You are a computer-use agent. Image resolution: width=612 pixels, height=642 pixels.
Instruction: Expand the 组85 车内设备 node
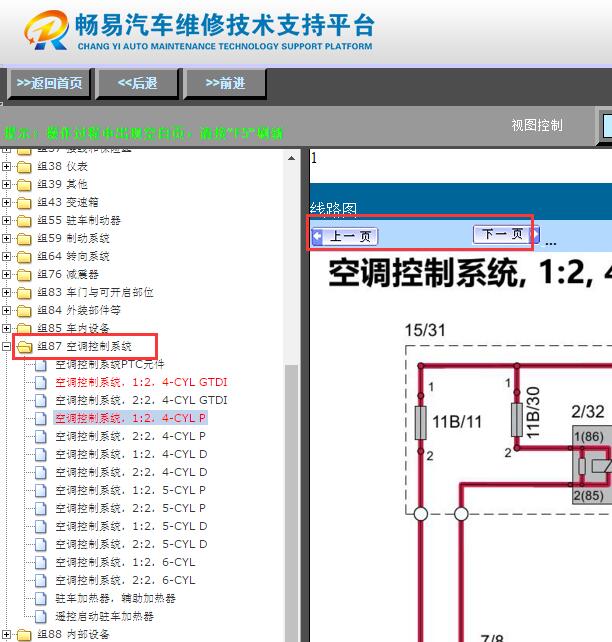coord(6,328)
